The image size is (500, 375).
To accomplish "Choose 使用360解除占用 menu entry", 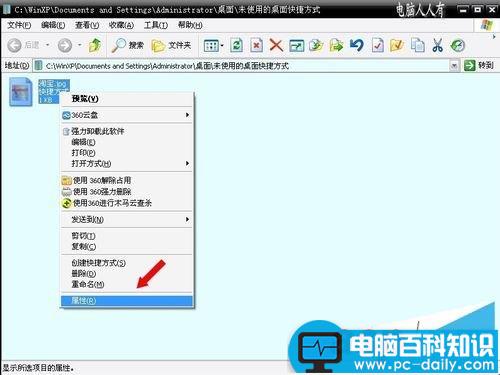I will click(127, 181).
